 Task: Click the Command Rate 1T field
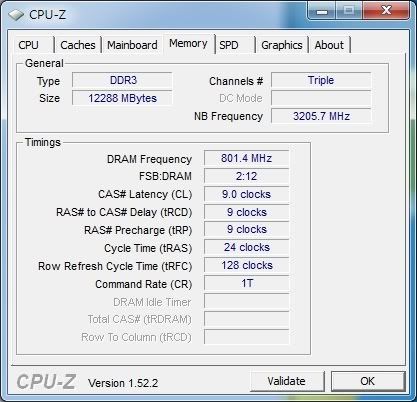point(246,283)
